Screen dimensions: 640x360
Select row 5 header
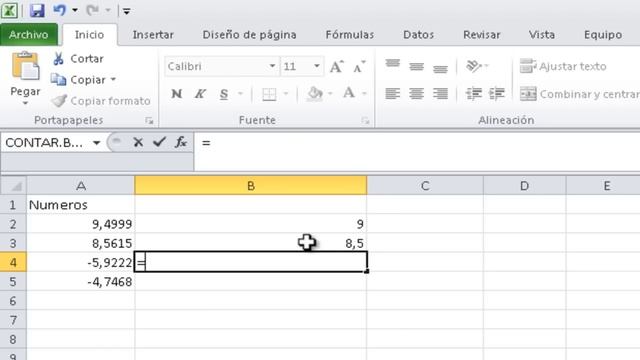(x=13, y=282)
